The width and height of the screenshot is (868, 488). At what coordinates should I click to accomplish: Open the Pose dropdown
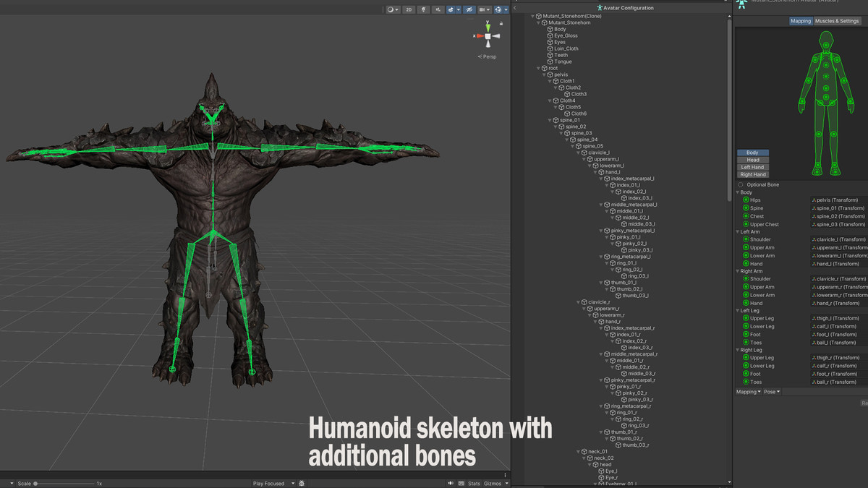pos(772,392)
